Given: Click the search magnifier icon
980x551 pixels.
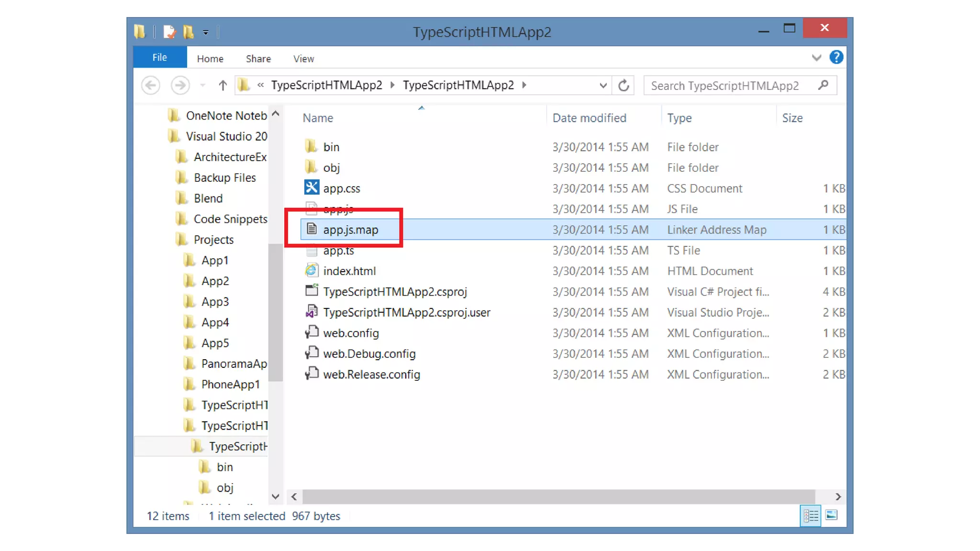Looking at the screenshot, I should 823,85.
